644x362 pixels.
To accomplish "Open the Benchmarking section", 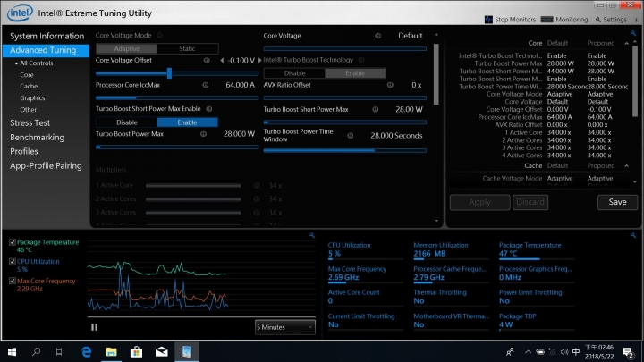I will point(37,137).
